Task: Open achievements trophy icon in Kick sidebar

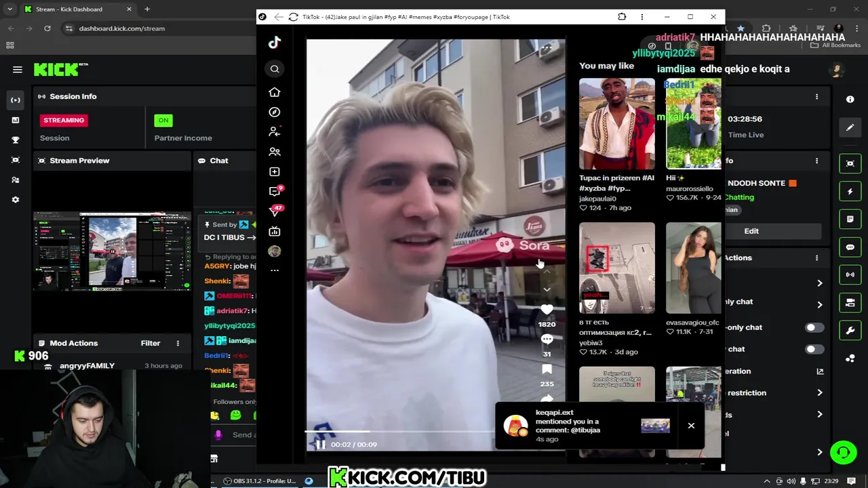Action: [x=16, y=140]
